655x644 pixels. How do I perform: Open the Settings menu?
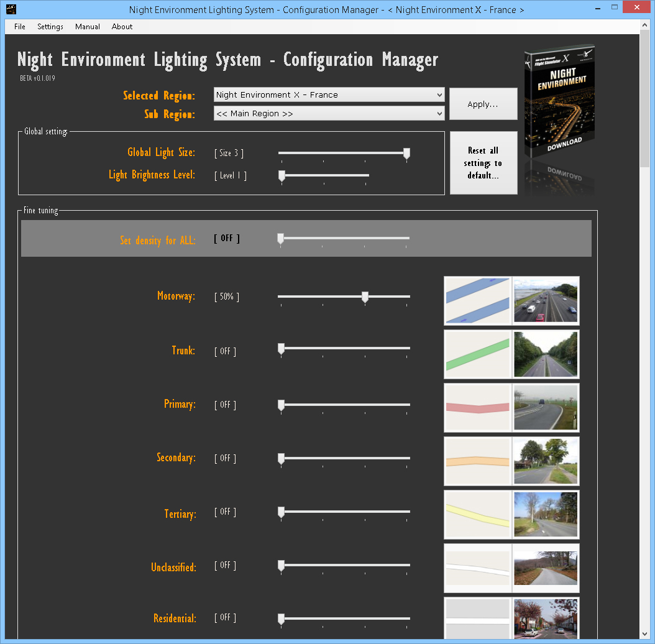point(50,27)
